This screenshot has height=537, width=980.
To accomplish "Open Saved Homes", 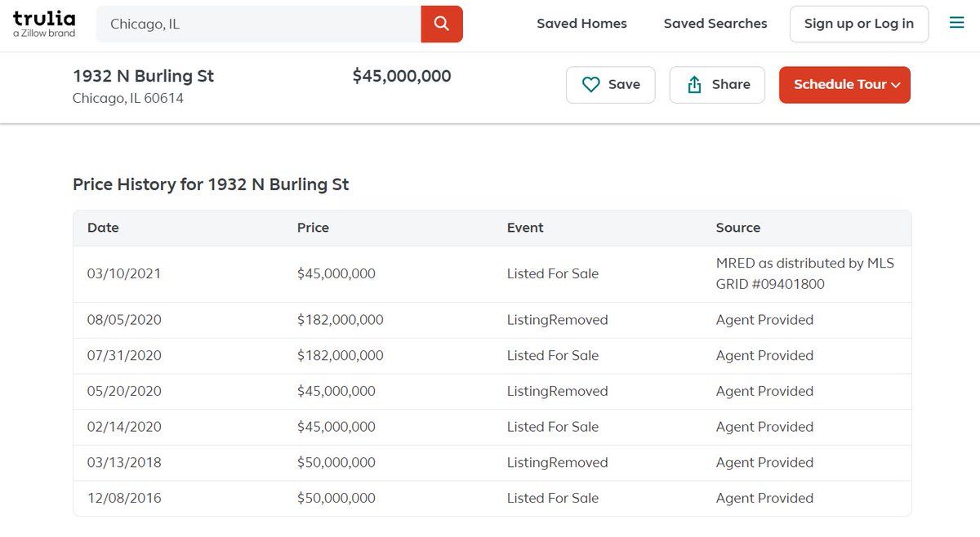I will 581,24.
